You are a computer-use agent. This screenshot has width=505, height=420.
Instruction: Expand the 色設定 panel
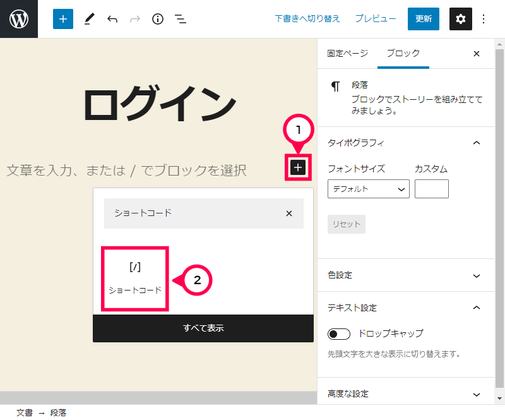point(477,275)
